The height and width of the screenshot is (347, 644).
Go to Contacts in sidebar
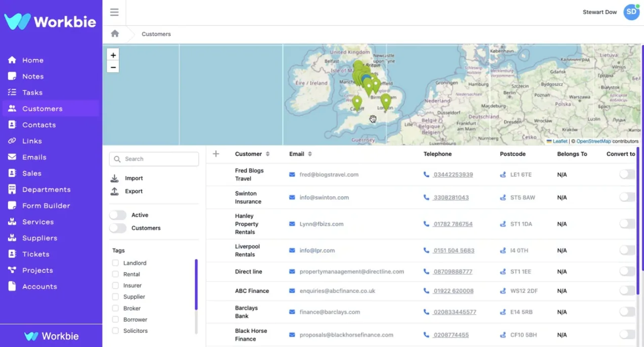click(x=39, y=125)
